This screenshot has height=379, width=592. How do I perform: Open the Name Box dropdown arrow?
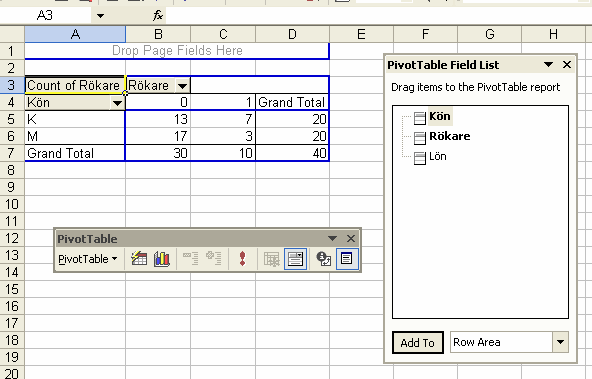click(x=100, y=16)
